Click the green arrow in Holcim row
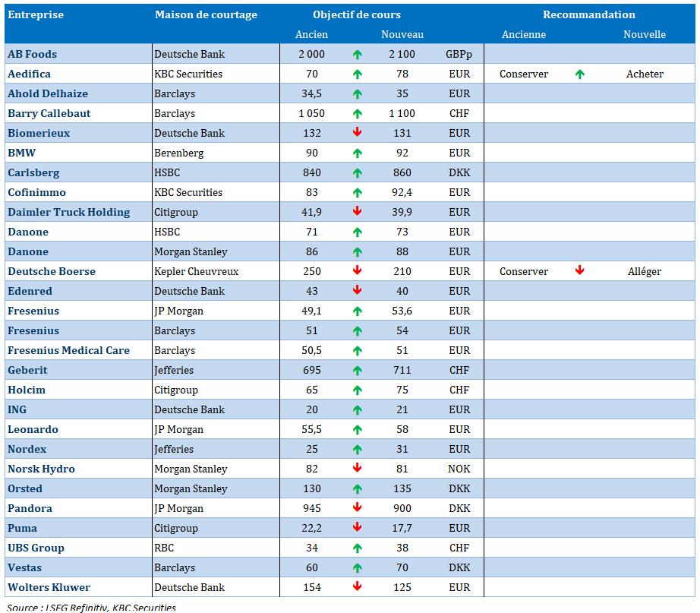Image resolution: width=700 pixels, height=613 pixels. click(x=357, y=390)
